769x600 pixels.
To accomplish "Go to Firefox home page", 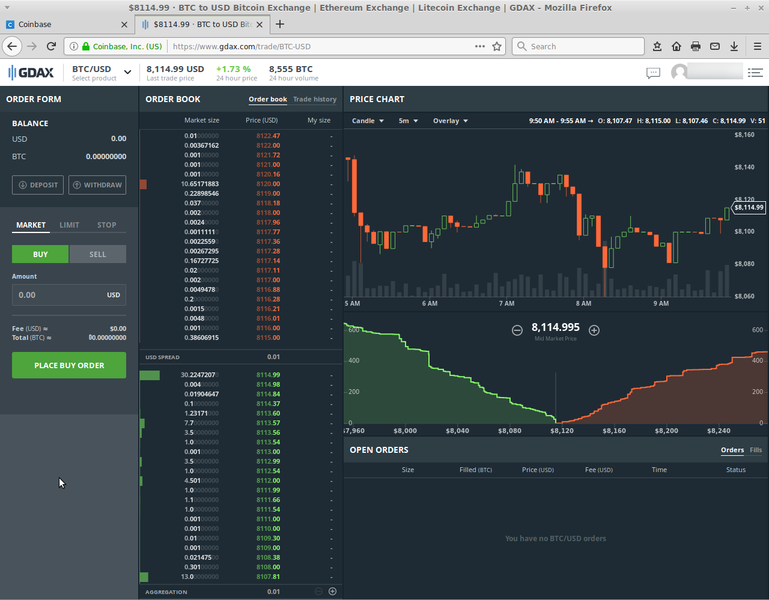I will 676,46.
